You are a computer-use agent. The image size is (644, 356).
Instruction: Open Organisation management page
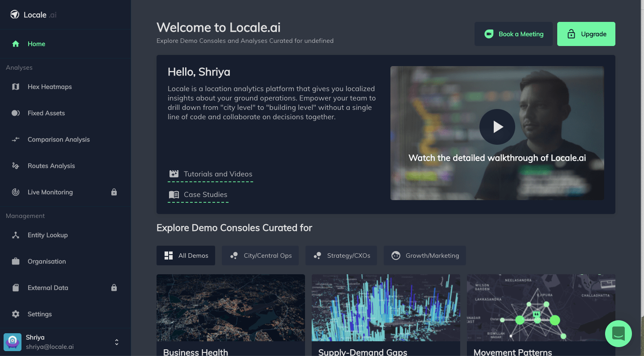click(65, 261)
